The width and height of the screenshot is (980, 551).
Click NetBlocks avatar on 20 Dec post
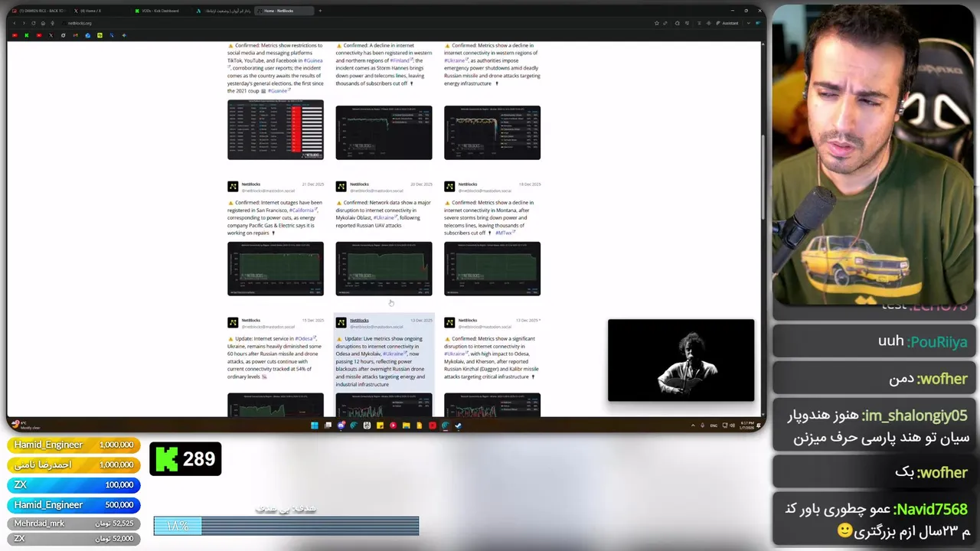tap(341, 187)
